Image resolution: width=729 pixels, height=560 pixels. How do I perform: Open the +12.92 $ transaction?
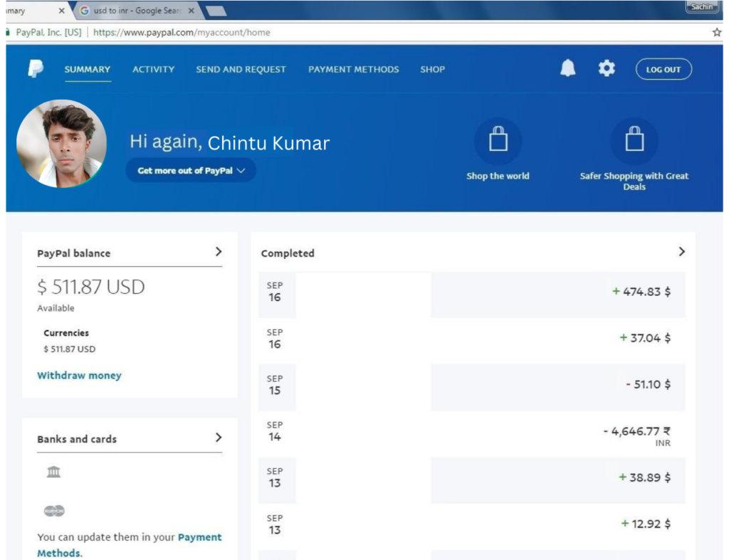(x=472, y=527)
